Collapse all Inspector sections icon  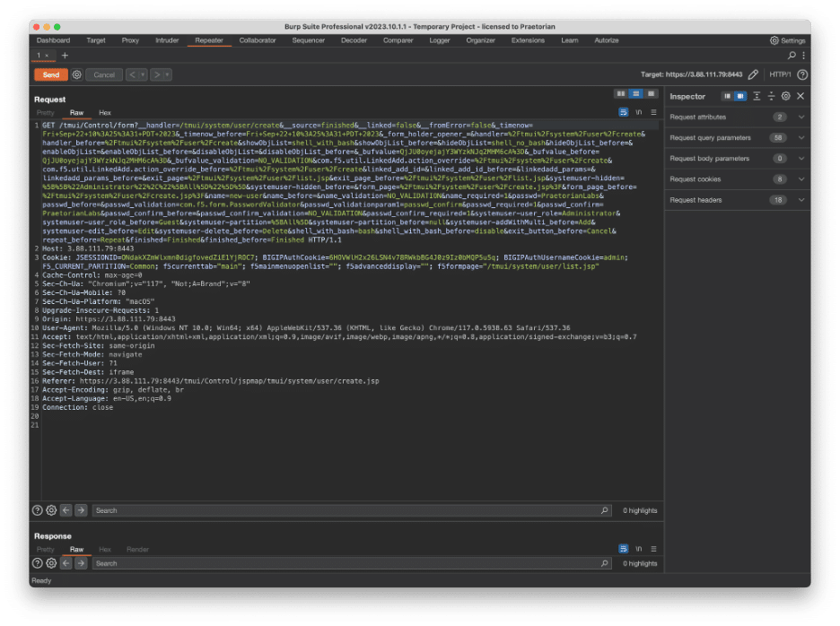click(x=772, y=96)
